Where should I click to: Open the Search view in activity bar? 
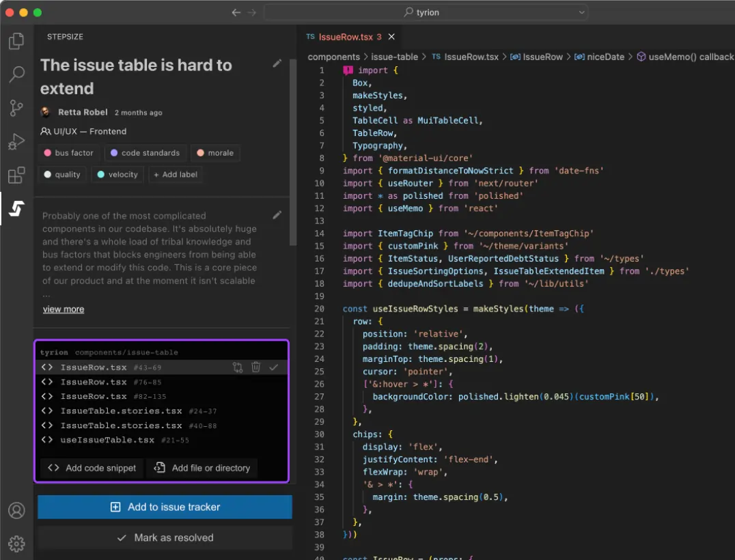(16, 74)
